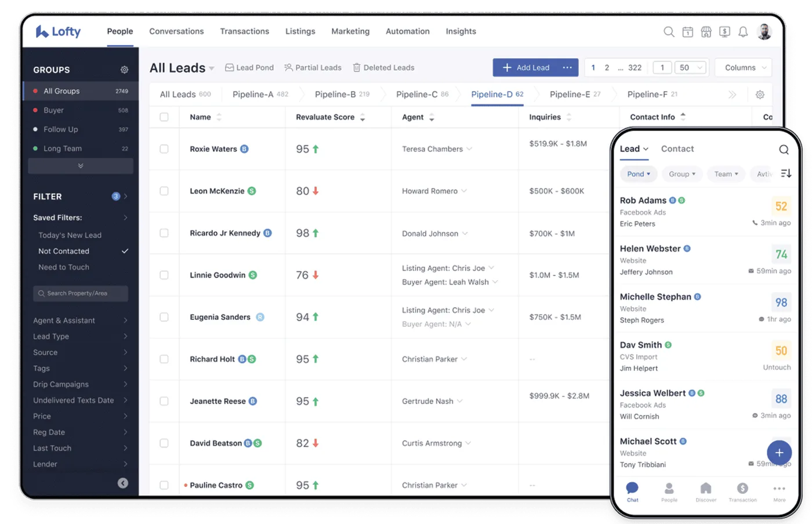This screenshot has height=524, width=812.
Task: Open pipeline settings gear icon
Action: pos(760,94)
